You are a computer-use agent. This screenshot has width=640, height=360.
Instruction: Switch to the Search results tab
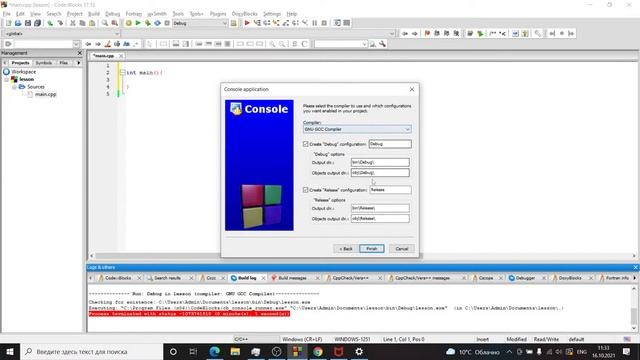coord(167,278)
